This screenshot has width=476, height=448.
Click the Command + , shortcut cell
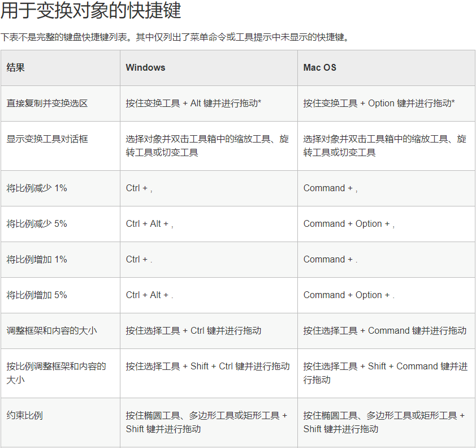[x=386, y=188]
